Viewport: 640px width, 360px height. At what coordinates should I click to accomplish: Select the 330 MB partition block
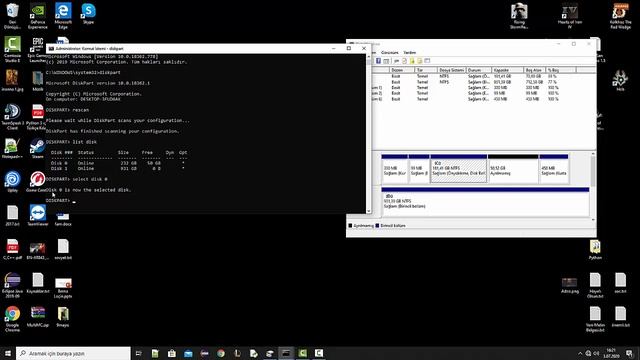click(394, 169)
